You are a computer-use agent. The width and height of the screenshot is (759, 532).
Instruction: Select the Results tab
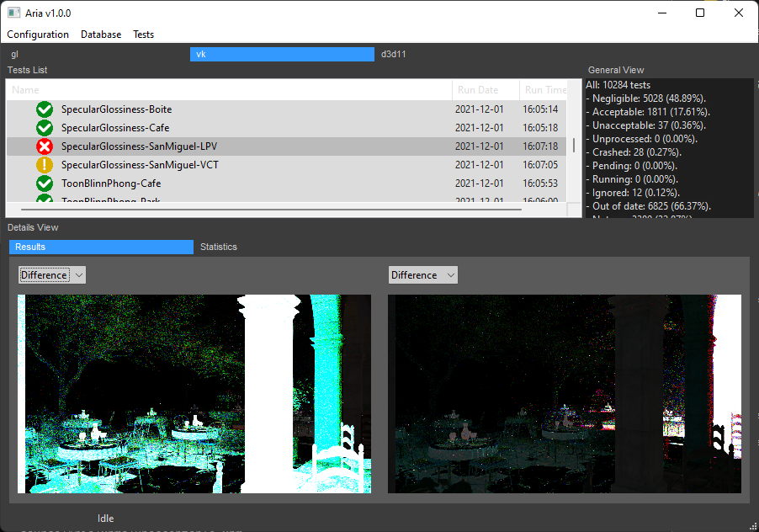point(101,247)
